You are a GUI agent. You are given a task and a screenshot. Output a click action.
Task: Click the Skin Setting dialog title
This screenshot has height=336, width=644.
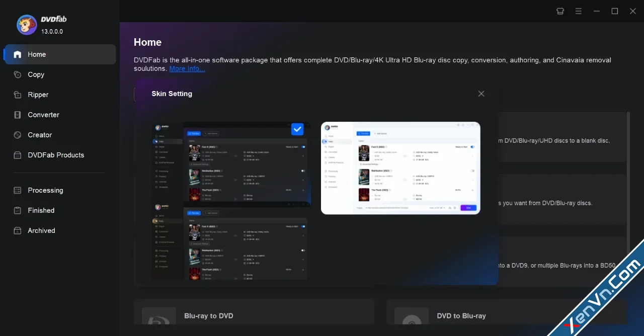tap(172, 94)
